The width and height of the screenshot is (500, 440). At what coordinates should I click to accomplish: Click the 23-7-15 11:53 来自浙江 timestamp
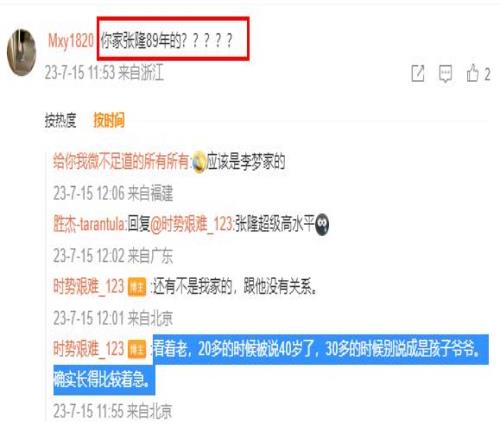pyautogui.click(x=104, y=72)
